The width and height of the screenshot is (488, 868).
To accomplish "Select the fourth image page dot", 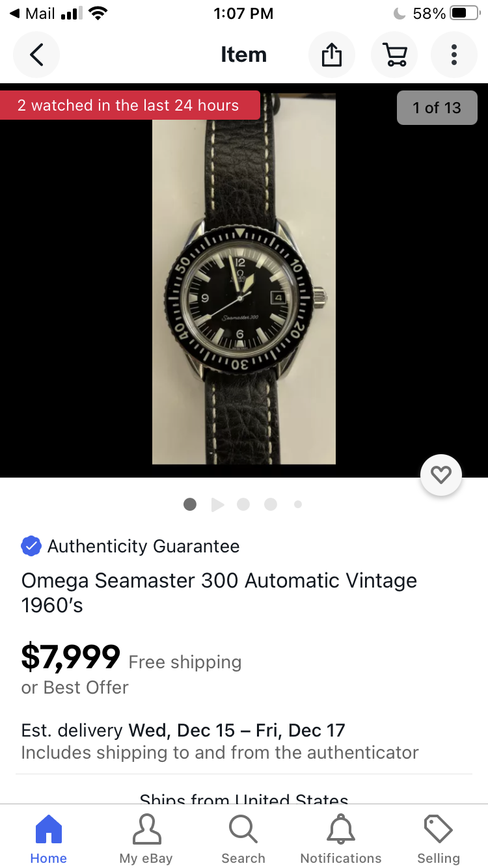I will 271,504.
